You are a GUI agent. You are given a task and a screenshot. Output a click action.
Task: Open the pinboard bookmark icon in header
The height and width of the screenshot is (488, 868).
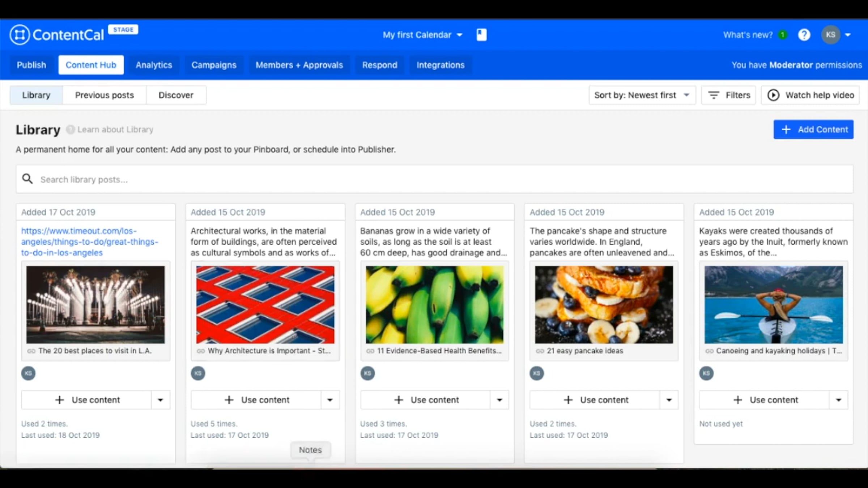click(x=481, y=35)
